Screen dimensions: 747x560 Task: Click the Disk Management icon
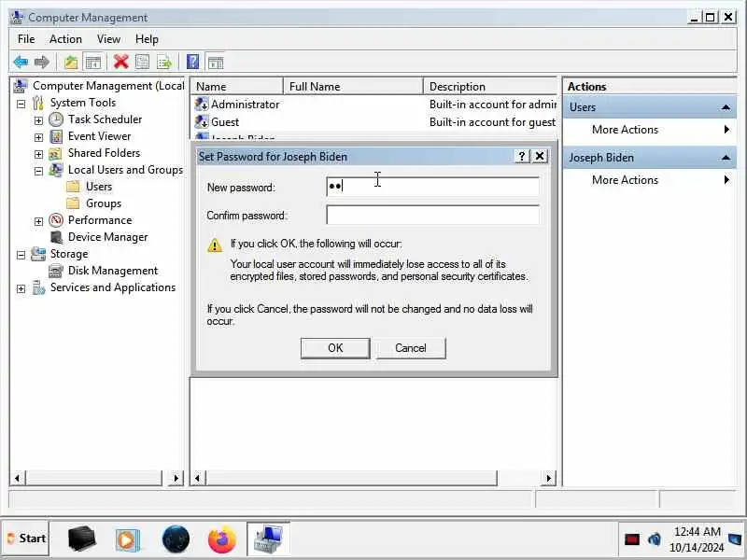tap(56, 271)
